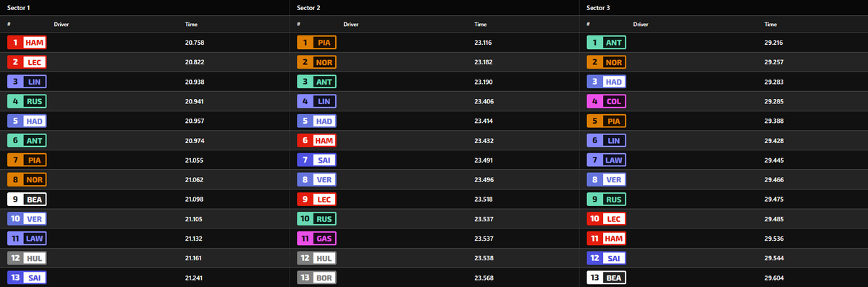The width and height of the screenshot is (868, 287).
Task: Click the Sector 2 panel title
Action: (x=309, y=8)
